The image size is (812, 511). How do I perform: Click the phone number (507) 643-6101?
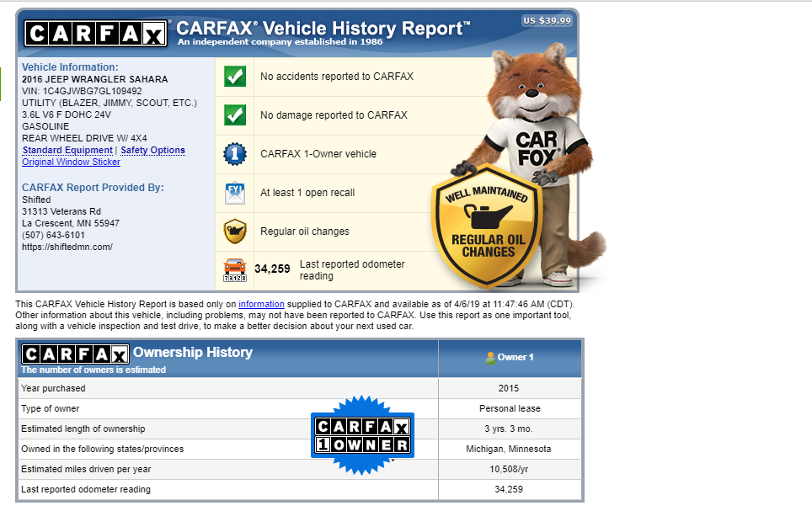click(53, 236)
